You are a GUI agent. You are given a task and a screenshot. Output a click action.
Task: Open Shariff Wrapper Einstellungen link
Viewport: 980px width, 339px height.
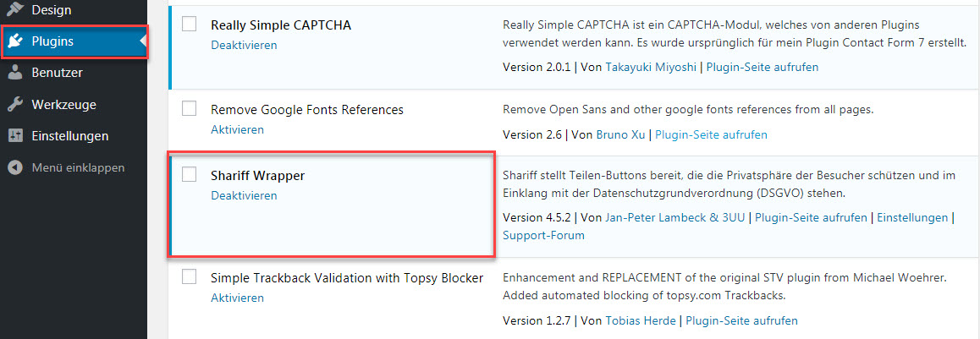pos(912,217)
